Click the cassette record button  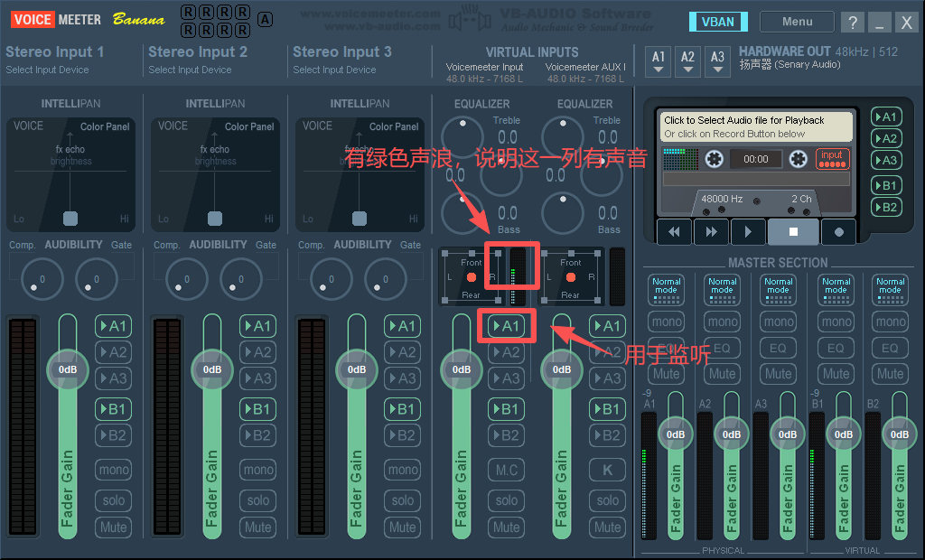click(838, 232)
